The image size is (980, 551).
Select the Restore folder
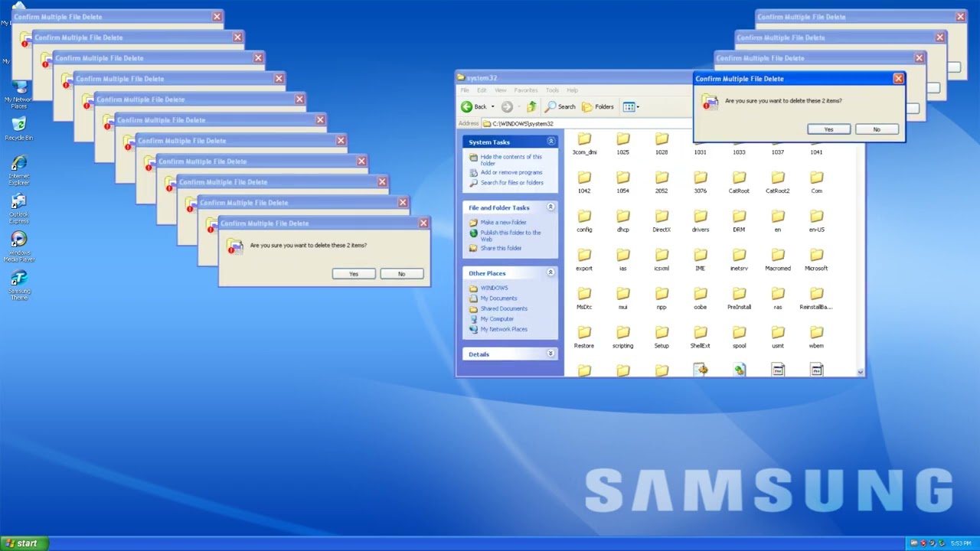click(584, 337)
